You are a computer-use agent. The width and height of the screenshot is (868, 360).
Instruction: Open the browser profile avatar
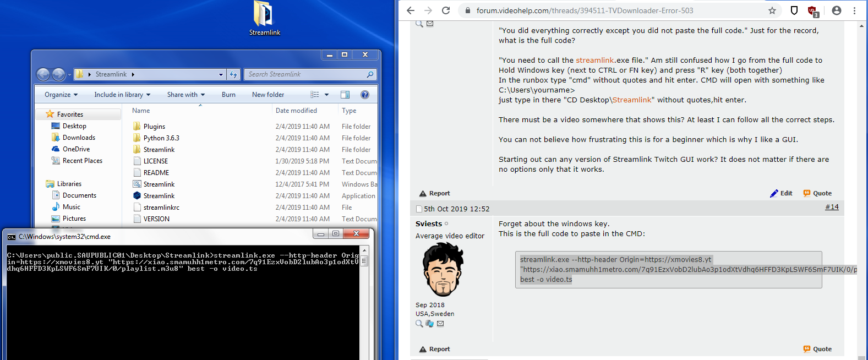(x=837, y=10)
